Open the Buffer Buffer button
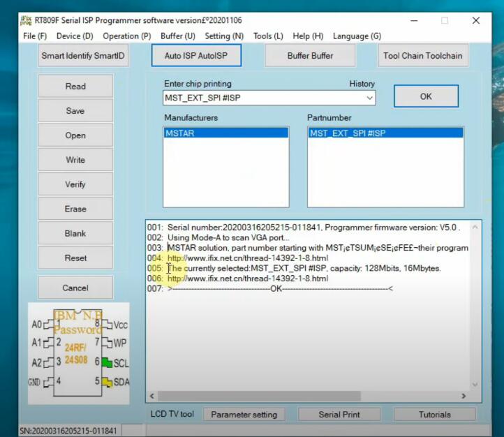Viewport: 504px width, 437px height. click(310, 56)
